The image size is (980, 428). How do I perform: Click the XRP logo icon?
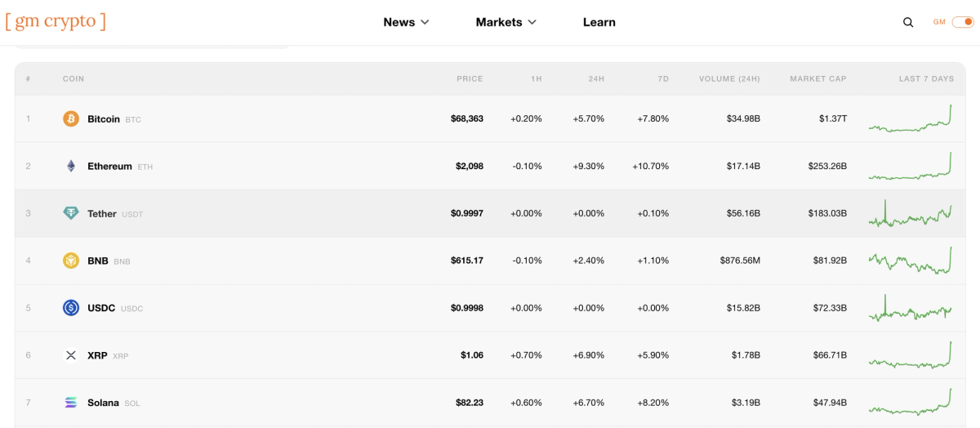[x=71, y=355]
